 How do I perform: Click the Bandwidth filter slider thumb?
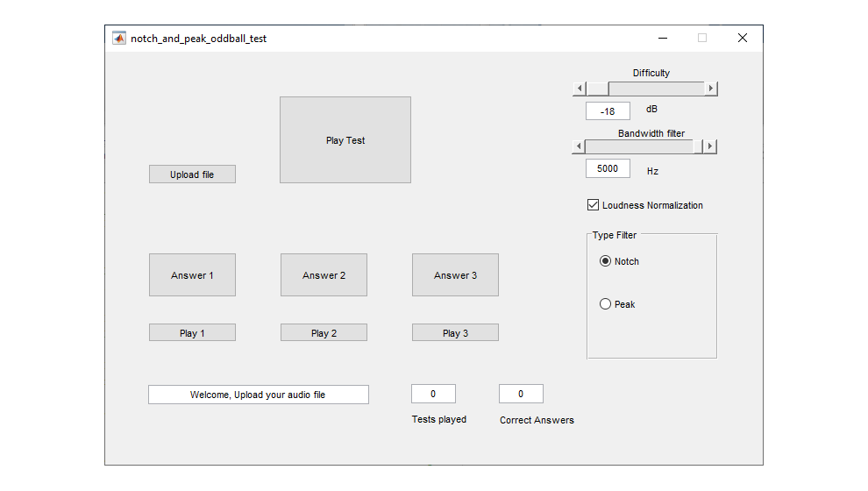point(698,146)
